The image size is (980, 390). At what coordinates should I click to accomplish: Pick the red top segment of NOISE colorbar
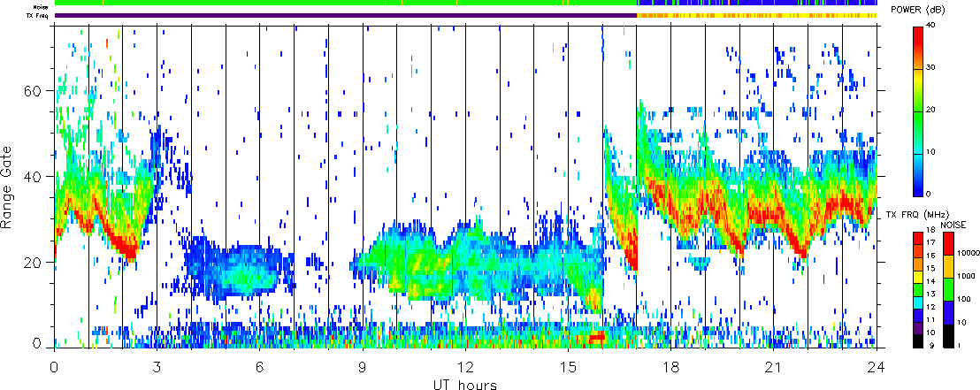(948, 244)
